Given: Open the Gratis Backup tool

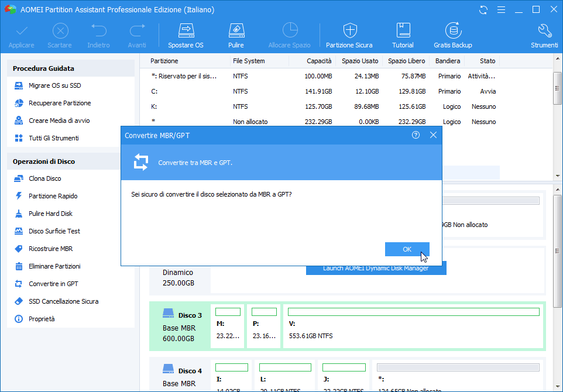Looking at the screenshot, I should pyautogui.click(x=453, y=35).
